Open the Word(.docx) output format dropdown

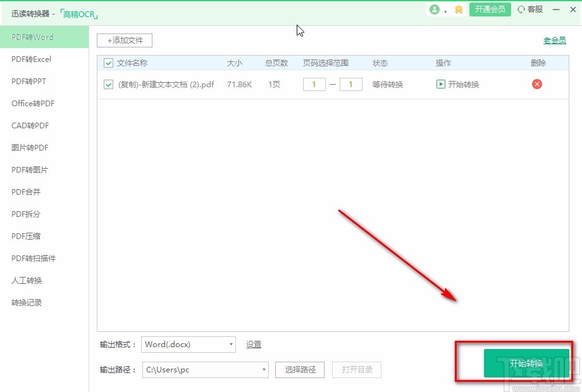[189, 345]
